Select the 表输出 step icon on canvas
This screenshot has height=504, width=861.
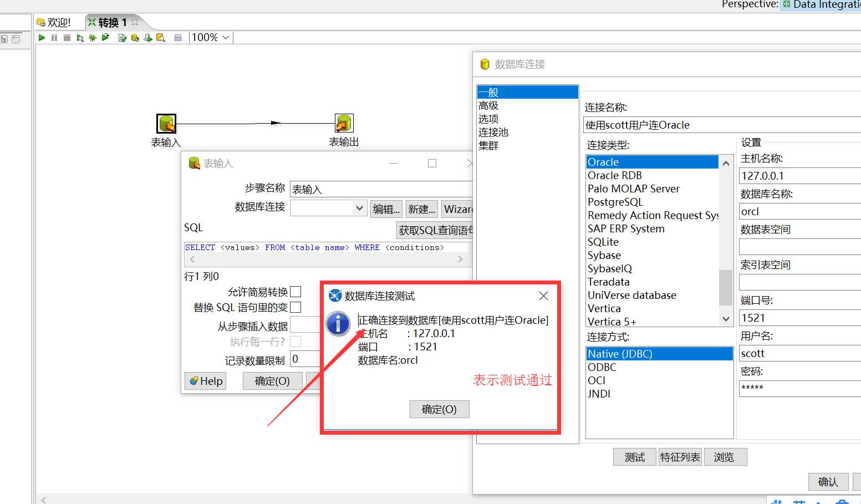coord(344,123)
